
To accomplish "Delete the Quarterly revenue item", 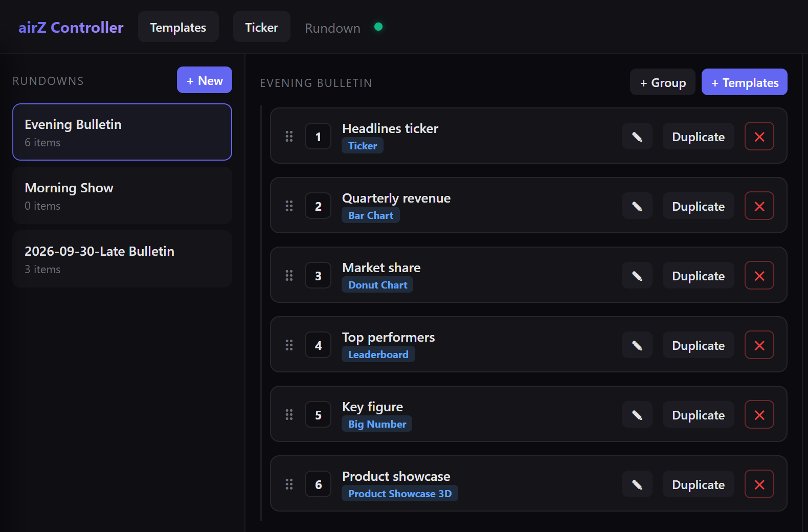I will coord(759,206).
